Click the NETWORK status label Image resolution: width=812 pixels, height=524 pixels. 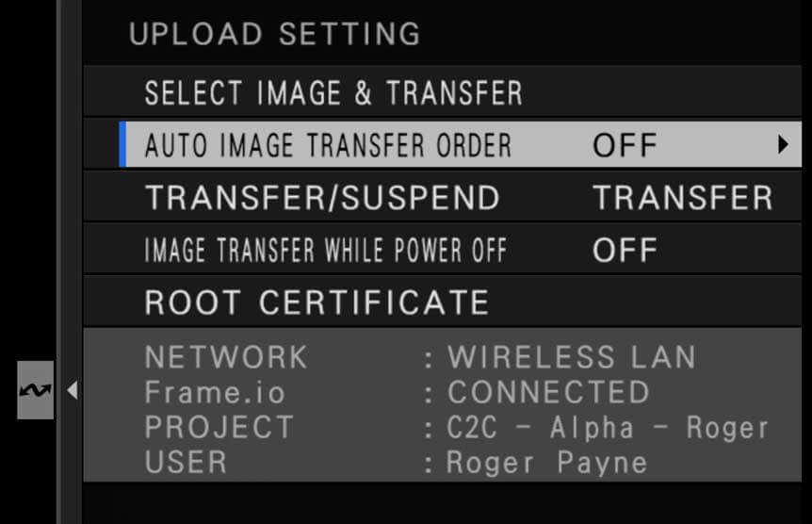coord(226,357)
